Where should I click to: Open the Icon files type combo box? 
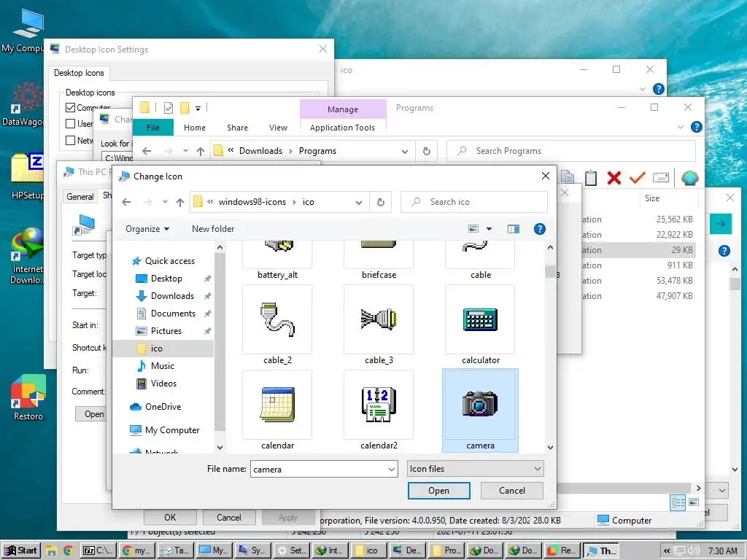pos(475,469)
